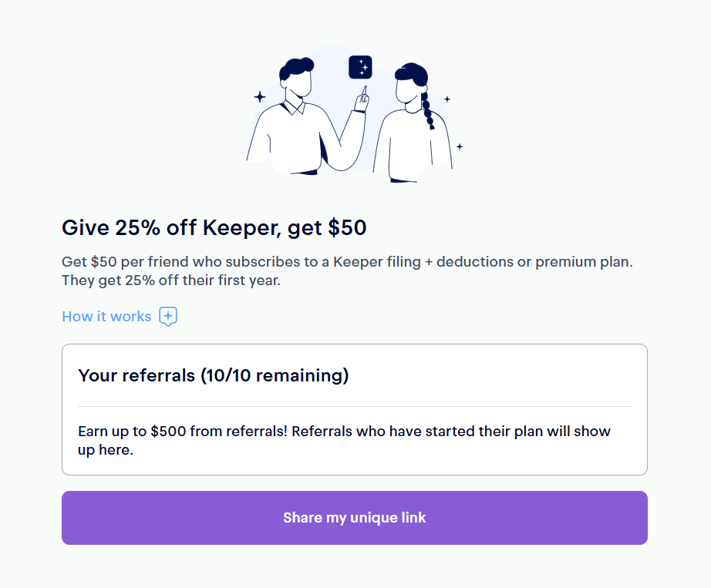The image size is (711, 588).
Task: Click the "Your referrals (10/10 remaining)" title
Action: 214,376
